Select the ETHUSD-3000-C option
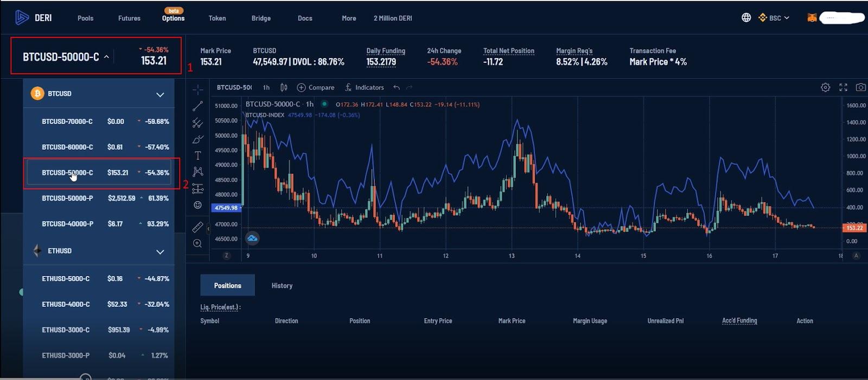The height and width of the screenshot is (380, 868). (x=99, y=330)
